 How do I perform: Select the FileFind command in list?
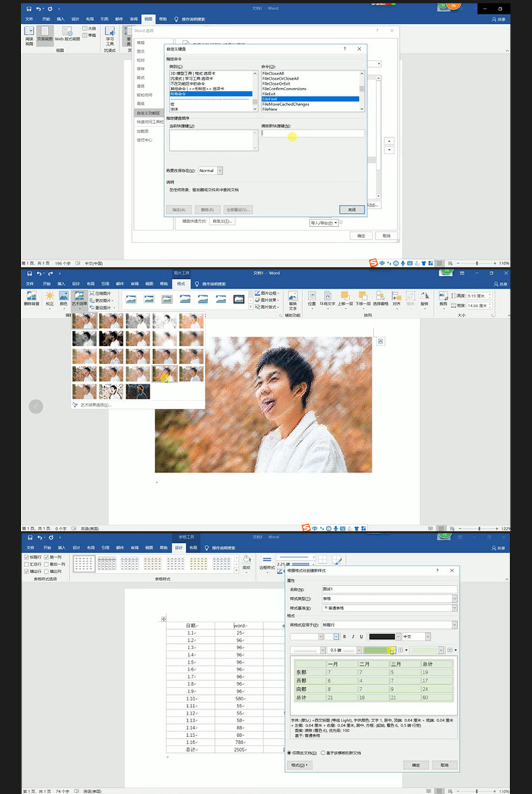[310, 99]
